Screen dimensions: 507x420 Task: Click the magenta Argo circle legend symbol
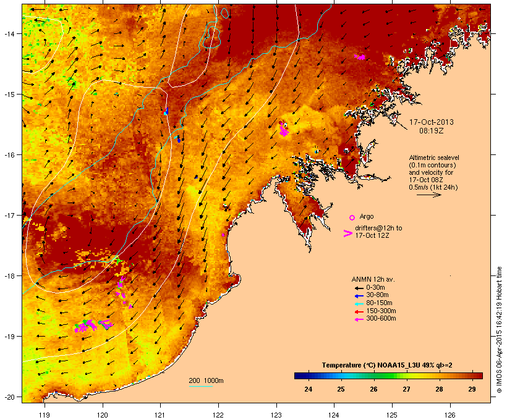tap(352, 217)
